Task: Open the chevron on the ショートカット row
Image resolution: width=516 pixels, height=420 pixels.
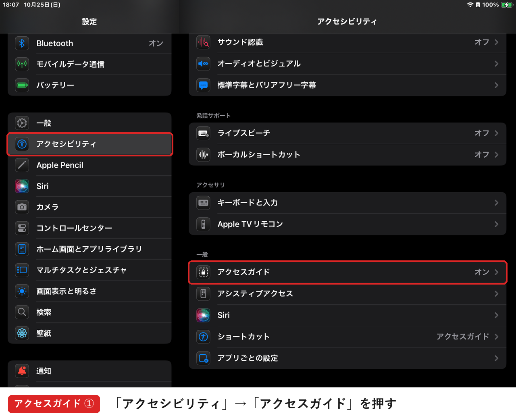Action: pos(496,337)
